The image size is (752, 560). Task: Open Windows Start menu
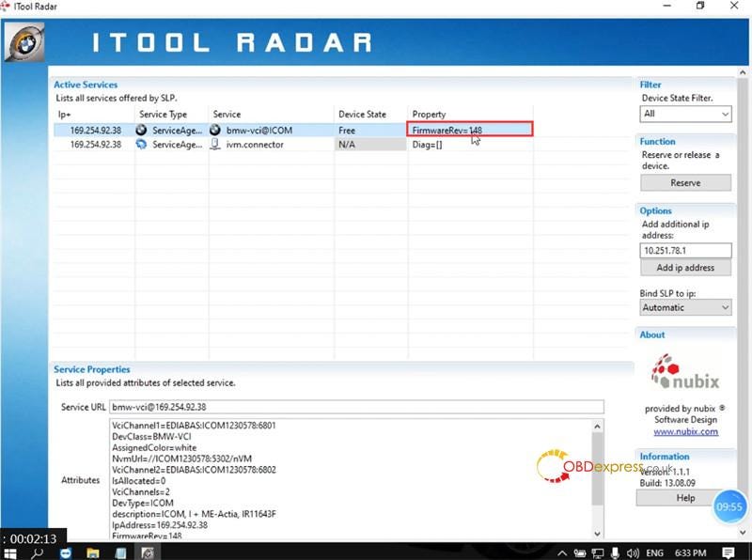9,552
